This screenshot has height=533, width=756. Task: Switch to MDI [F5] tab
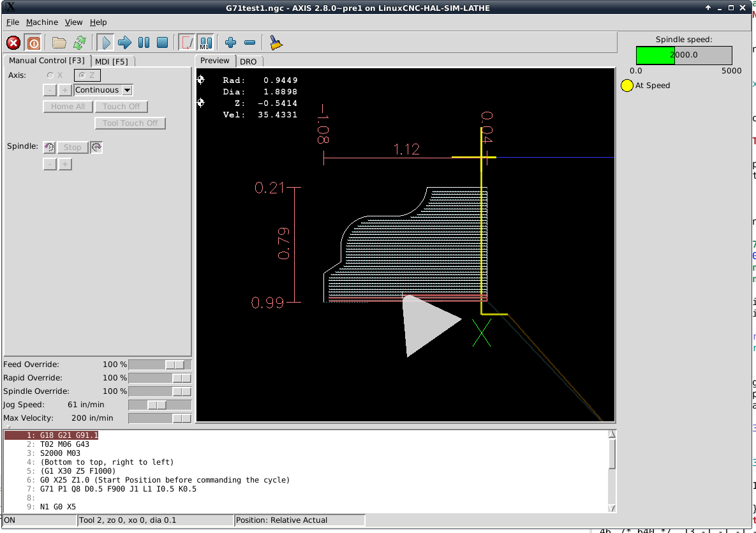pos(112,61)
